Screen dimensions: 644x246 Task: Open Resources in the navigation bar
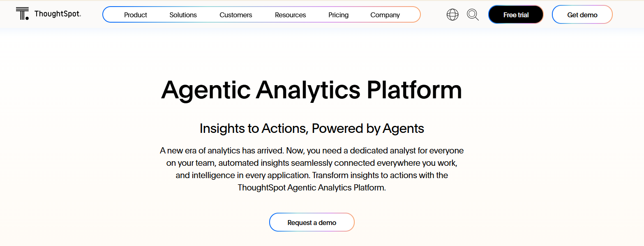coord(290,14)
